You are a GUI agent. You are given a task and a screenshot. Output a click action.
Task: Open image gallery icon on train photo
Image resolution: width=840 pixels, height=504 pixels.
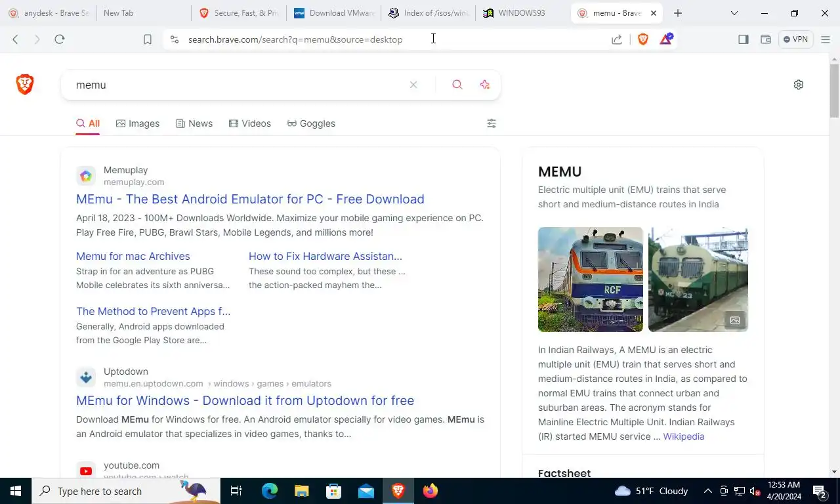pyautogui.click(x=735, y=320)
